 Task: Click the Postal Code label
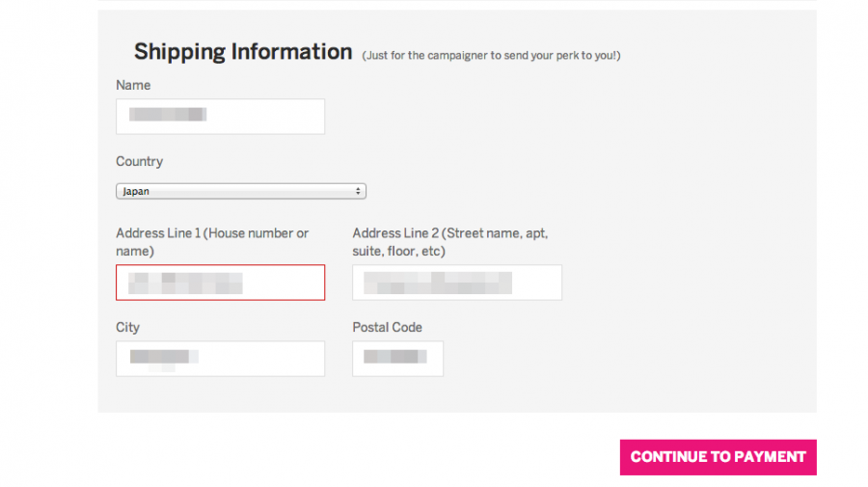(388, 327)
